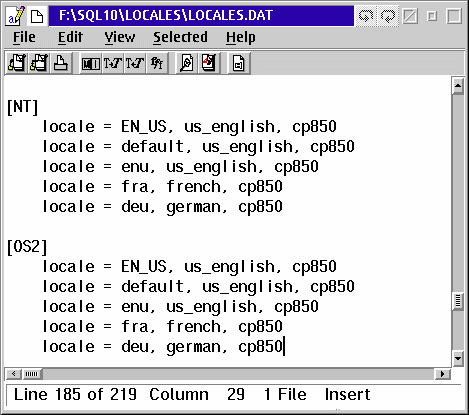Open the Selected menu
Viewport: 469px width, 415px height.
[x=180, y=37]
